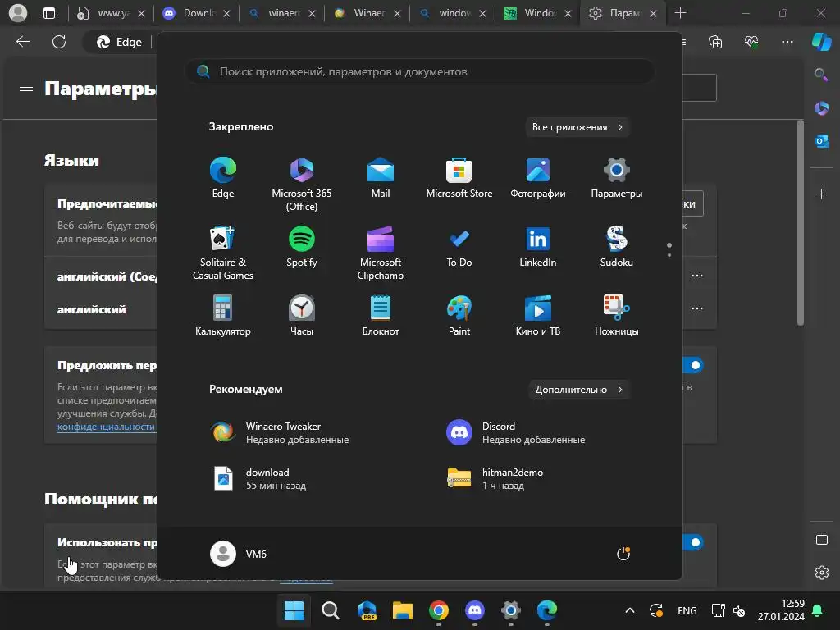The width and height of the screenshot is (840, 630).
Task: Toggle the Использовать помощник switch in Edge
Action: tap(692, 542)
